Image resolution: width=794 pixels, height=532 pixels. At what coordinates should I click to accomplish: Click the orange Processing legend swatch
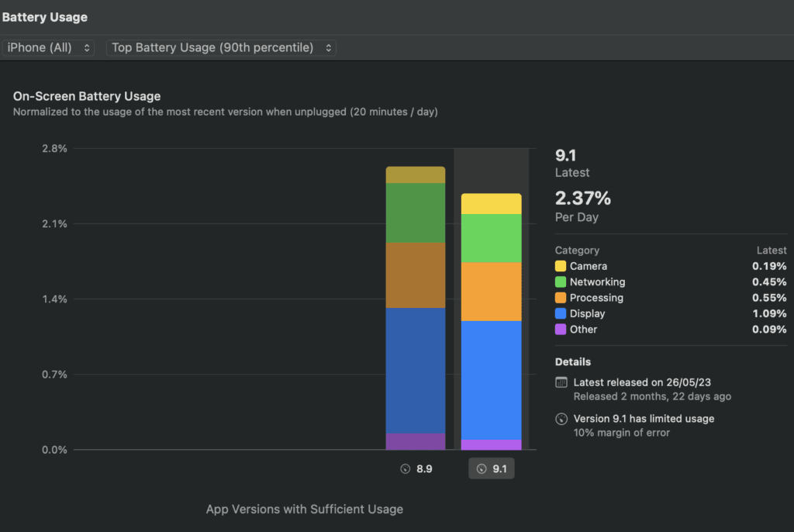[561, 298]
